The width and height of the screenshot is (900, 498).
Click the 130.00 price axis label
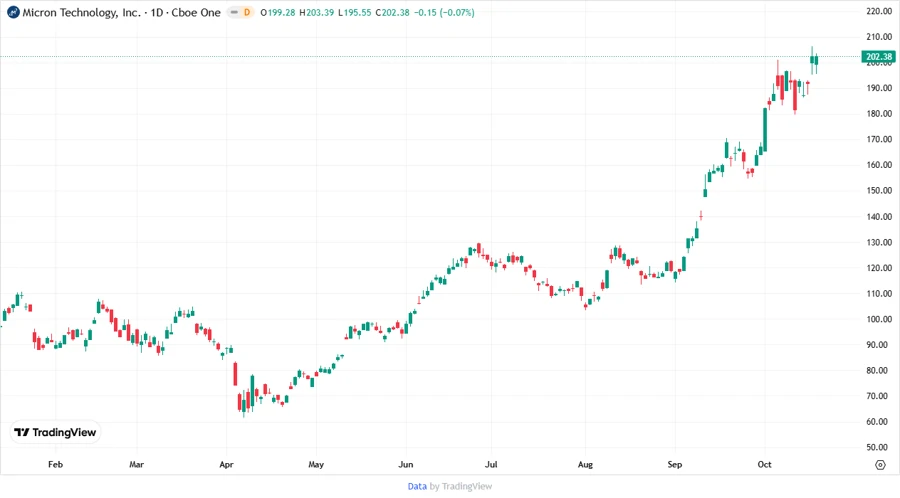(879, 243)
